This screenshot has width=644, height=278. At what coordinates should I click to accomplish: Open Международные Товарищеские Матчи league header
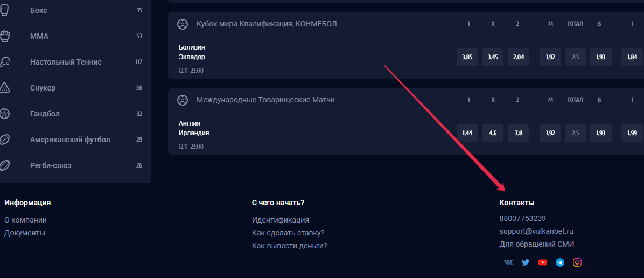coord(265,100)
